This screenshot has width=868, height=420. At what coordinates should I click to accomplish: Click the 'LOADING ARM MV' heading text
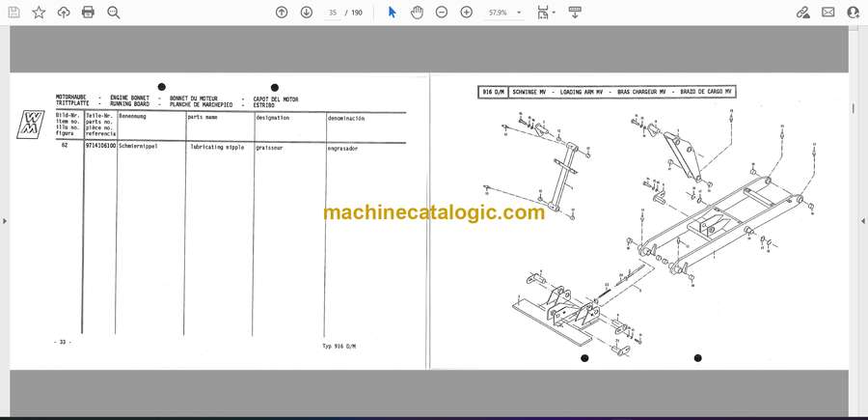pos(582,92)
